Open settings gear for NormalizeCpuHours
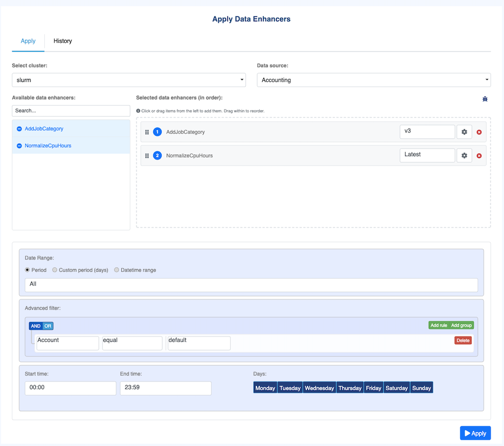This screenshot has height=446, width=504. tap(464, 156)
